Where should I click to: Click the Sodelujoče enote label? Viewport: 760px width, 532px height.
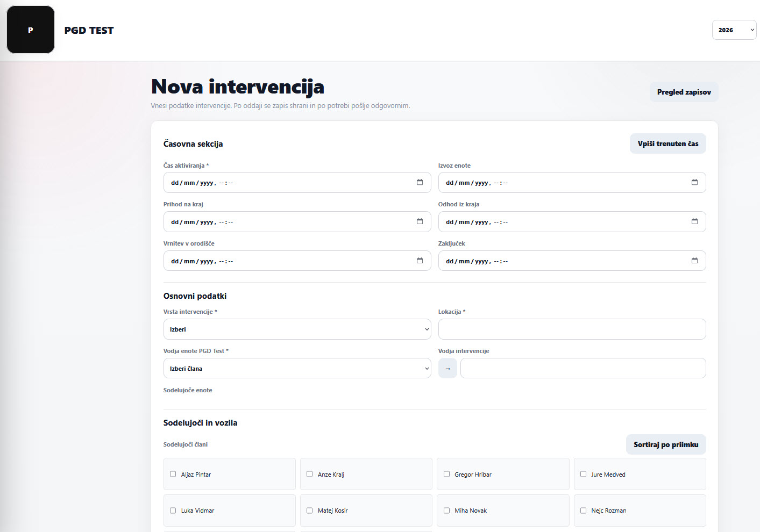[188, 390]
